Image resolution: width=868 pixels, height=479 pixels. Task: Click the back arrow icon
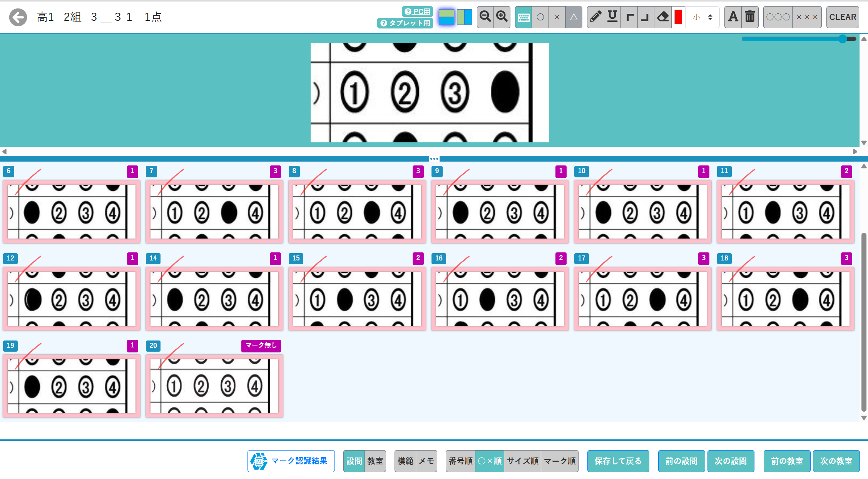18,17
